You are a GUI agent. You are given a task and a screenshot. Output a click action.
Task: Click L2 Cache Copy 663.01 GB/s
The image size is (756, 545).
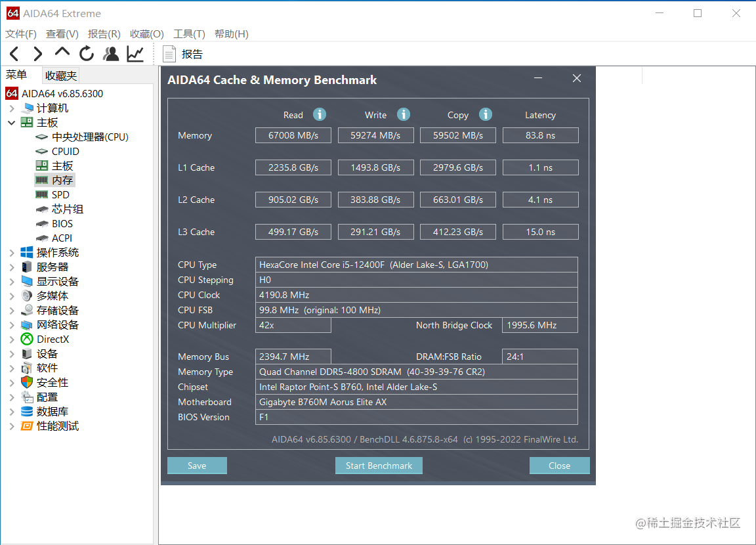click(x=458, y=200)
